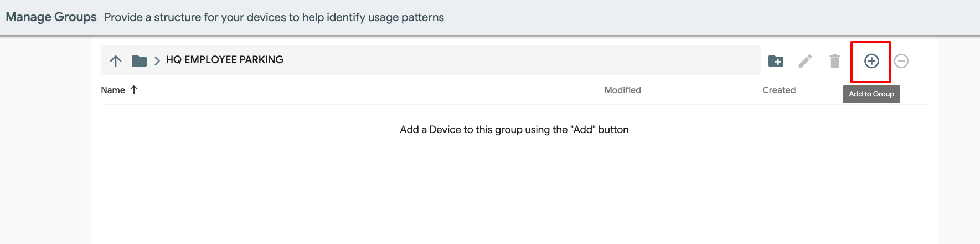Add a device with the plus-circle icon

pyautogui.click(x=871, y=61)
